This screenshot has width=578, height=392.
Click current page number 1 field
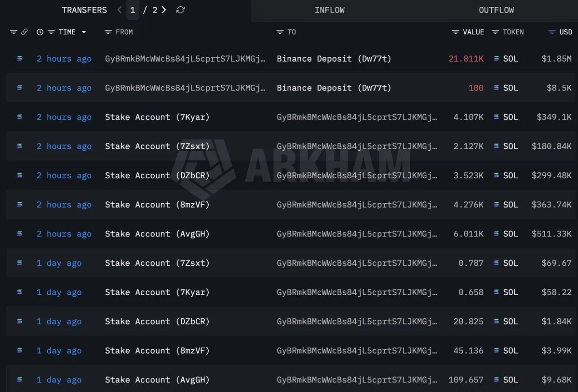pyautogui.click(x=133, y=10)
